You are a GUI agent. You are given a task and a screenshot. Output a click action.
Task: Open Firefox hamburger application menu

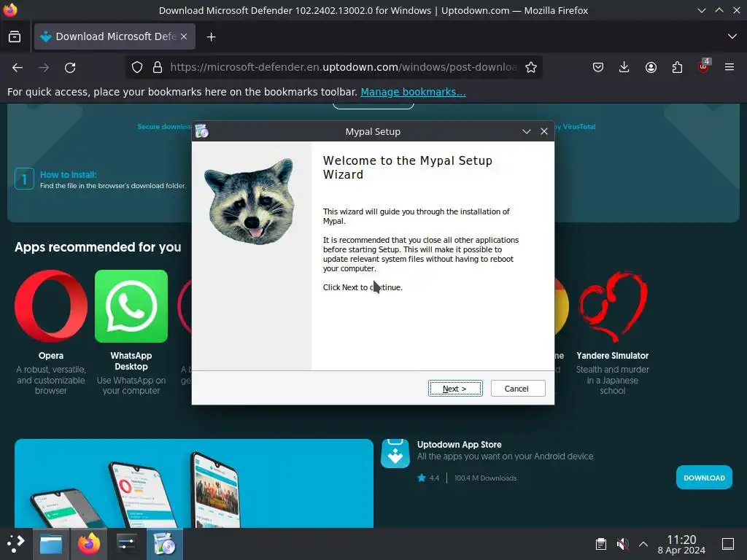click(729, 68)
